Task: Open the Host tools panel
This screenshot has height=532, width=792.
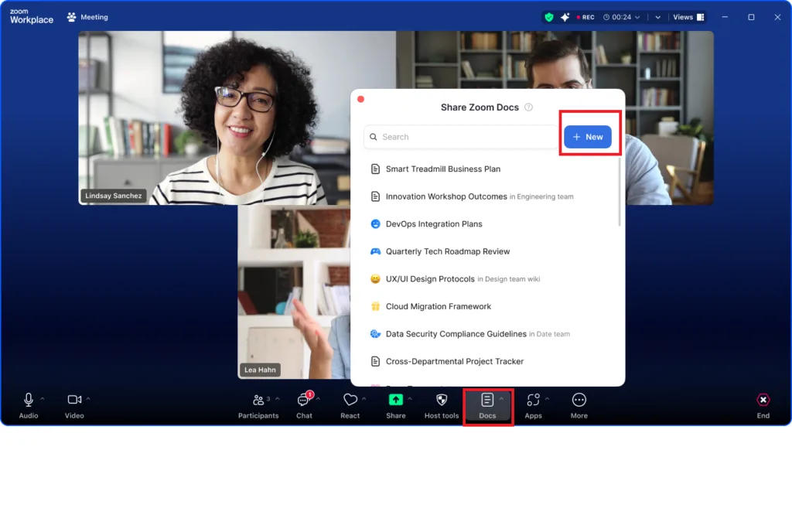Action: tap(441, 400)
